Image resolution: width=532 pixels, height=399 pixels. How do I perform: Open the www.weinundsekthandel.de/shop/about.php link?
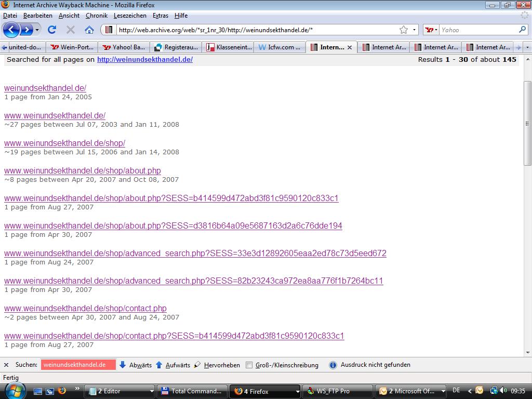point(82,170)
